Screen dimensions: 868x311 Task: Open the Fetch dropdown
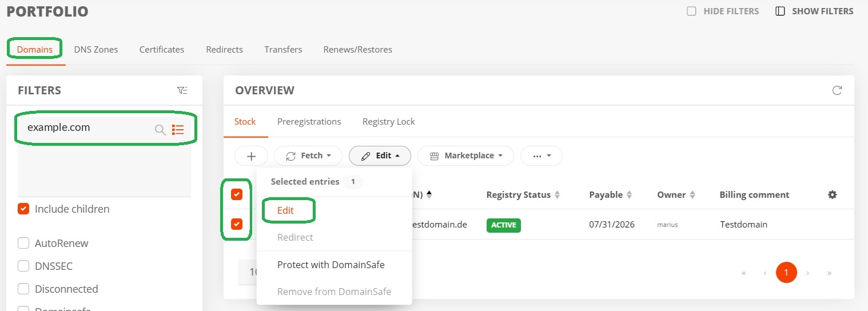(x=308, y=155)
